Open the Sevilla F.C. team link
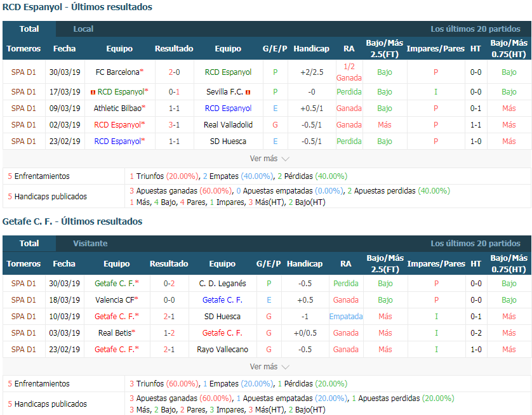The width and height of the screenshot is (532, 415). click(225, 92)
